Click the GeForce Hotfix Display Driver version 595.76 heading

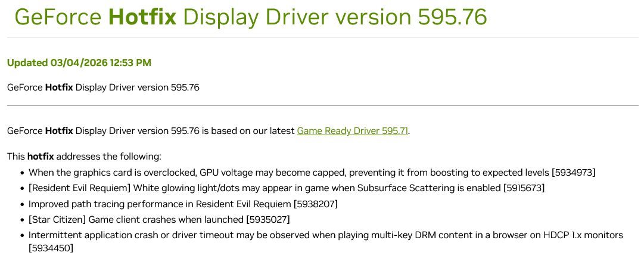tap(251, 17)
